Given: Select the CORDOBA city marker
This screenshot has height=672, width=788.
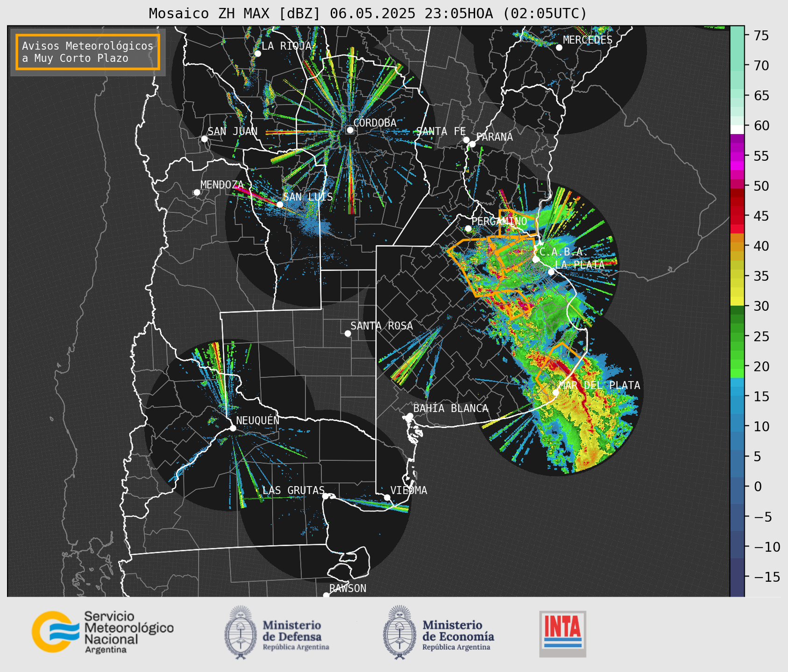Looking at the screenshot, I should pos(350,130).
